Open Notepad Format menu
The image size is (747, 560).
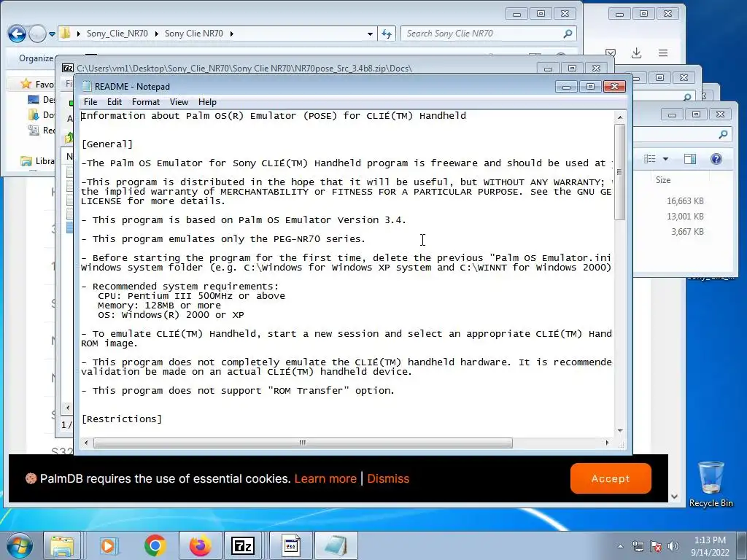pyautogui.click(x=145, y=102)
